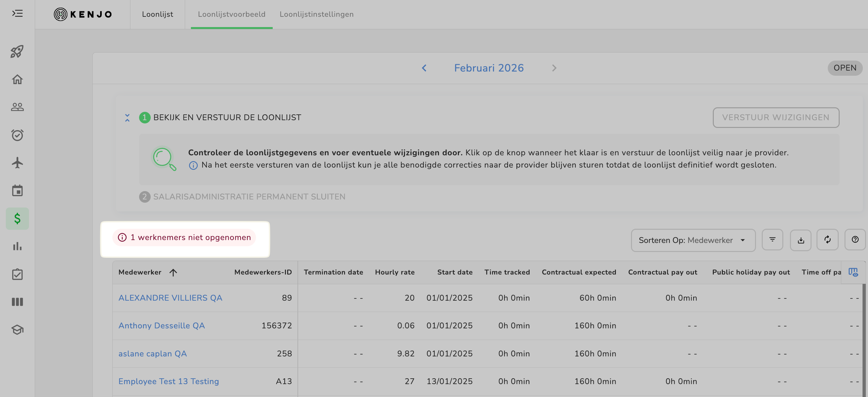
Task: Toggle Medewerker column sort arrow
Action: (173, 273)
